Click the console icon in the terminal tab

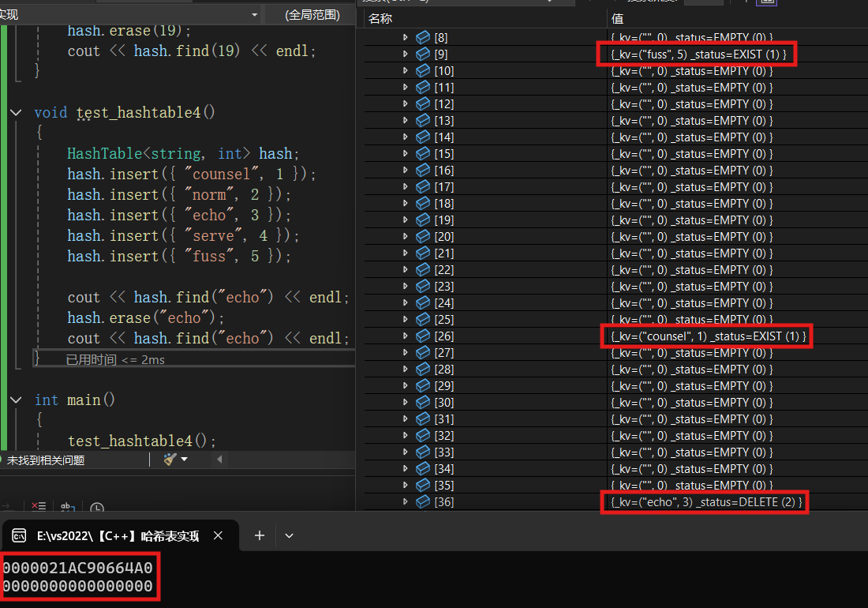coord(19,535)
